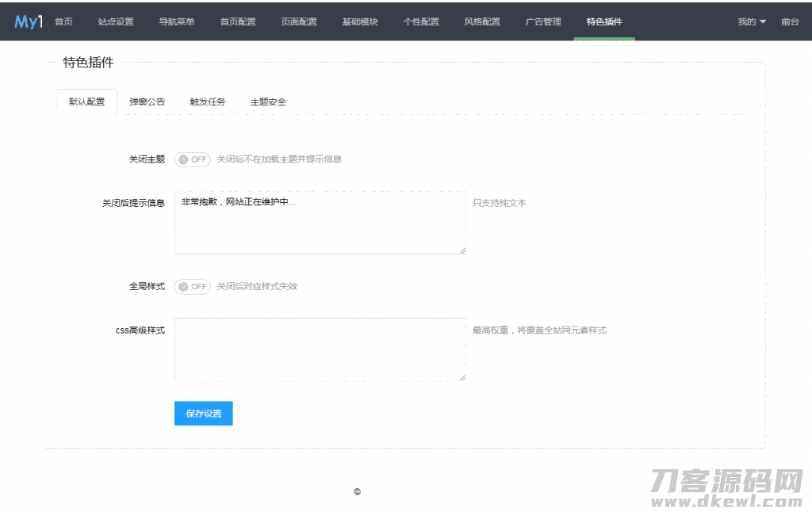The width and height of the screenshot is (812, 512).
Task: Open the 导航菜单 menu item
Action: pos(177,21)
